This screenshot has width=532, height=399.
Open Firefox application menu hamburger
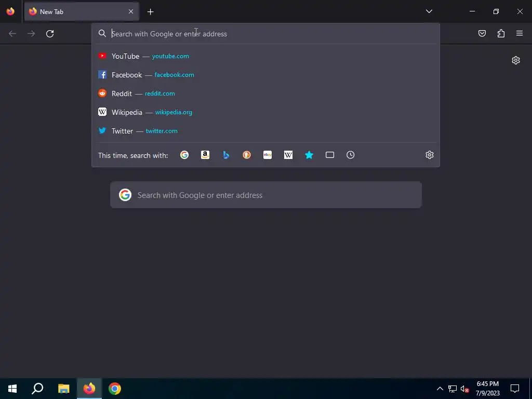[520, 33]
